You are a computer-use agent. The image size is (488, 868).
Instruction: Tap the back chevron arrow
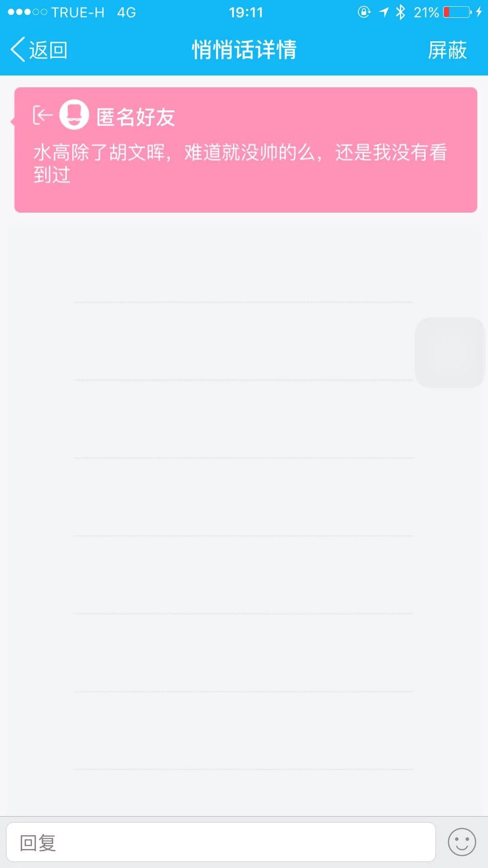18,50
